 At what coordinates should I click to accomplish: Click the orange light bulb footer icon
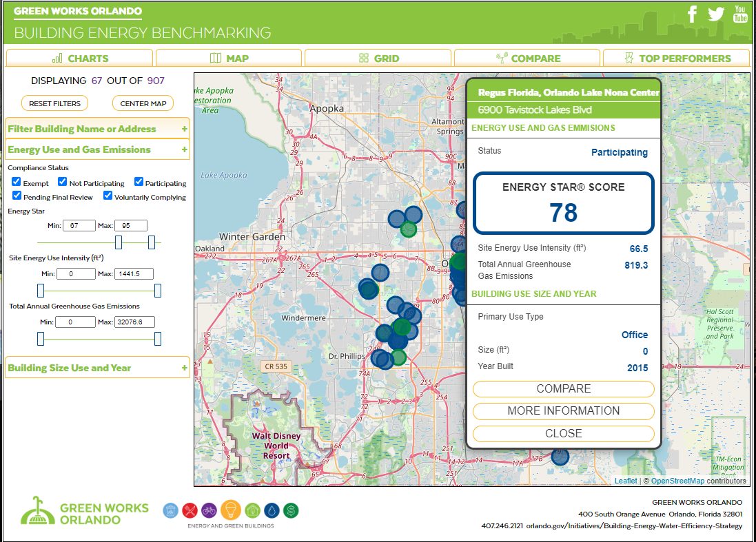pos(230,510)
